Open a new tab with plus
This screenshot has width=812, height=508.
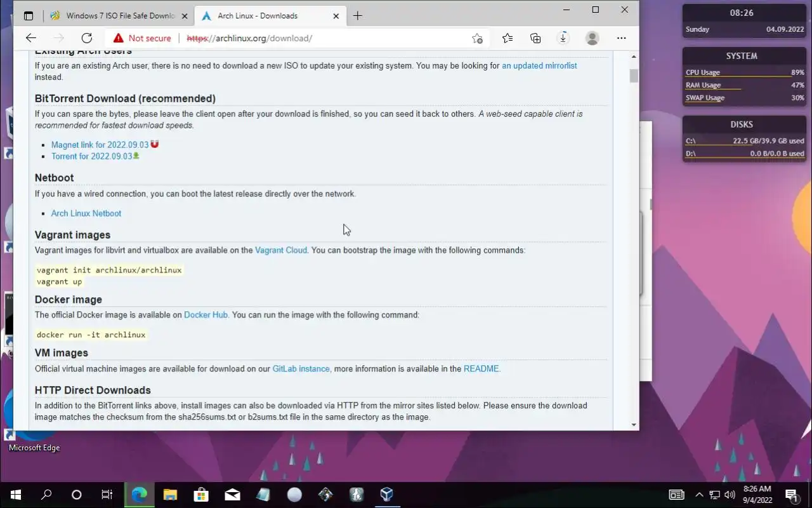click(358, 16)
